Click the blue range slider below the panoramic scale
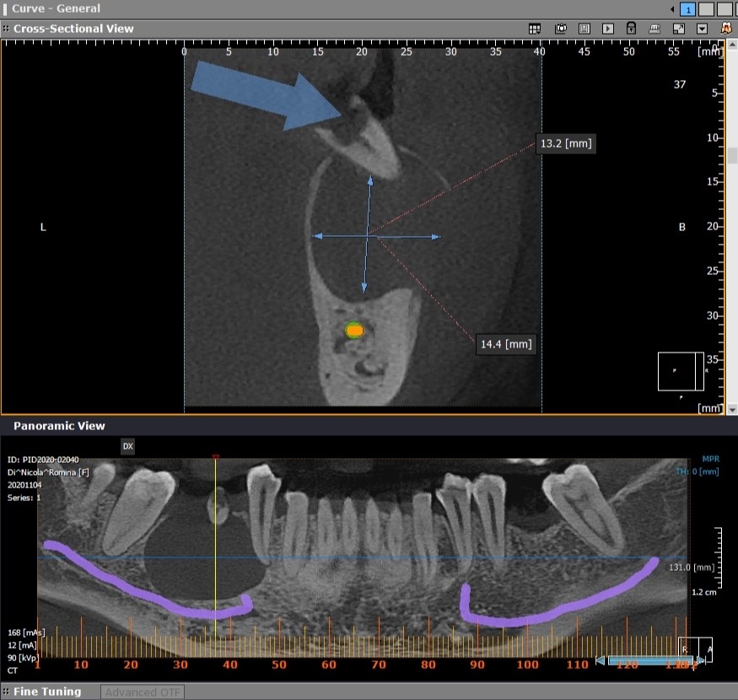This screenshot has height=700, width=738. [x=650, y=661]
